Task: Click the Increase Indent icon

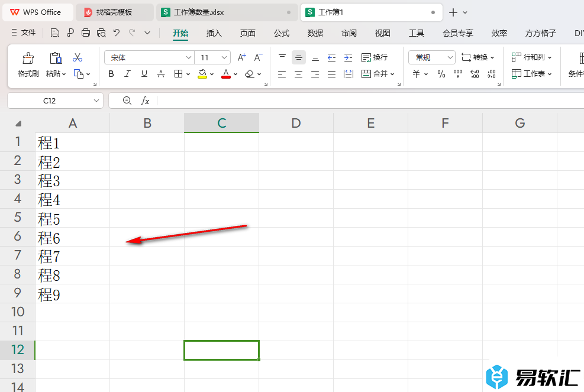Action: click(348, 57)
